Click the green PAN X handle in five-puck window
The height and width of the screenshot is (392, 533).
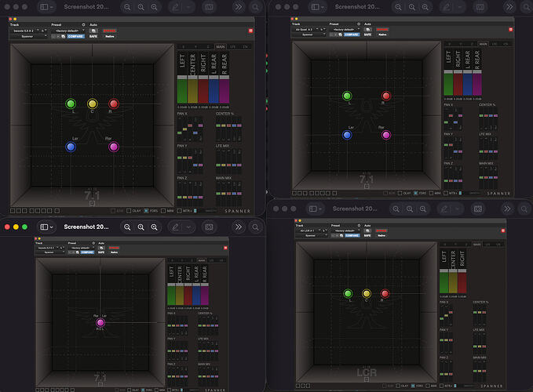pyautogui.click(x=180, y=132)
